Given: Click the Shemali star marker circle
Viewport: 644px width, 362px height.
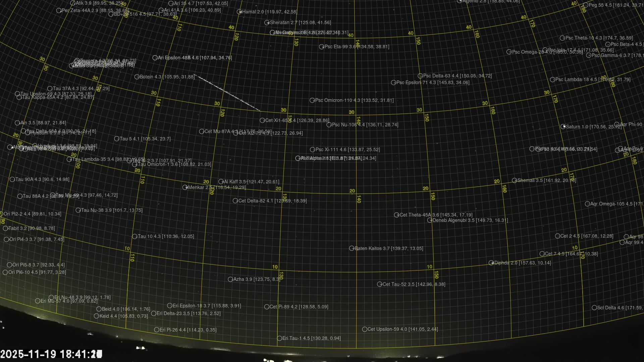Looking at the screenshot, I should click(515, 180).
